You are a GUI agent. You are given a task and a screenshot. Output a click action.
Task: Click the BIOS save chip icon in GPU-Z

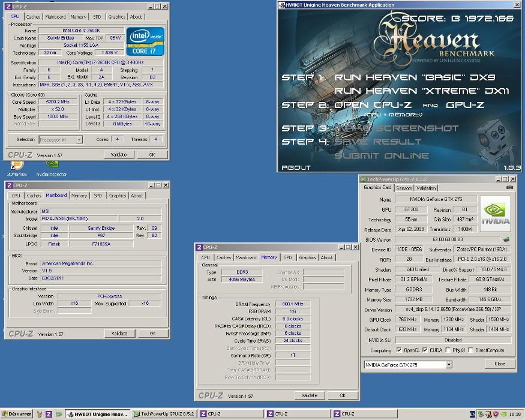click(506, 239)
